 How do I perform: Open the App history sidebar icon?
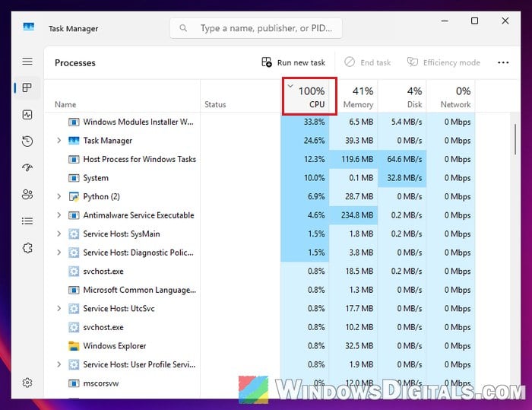pos(27,141)
